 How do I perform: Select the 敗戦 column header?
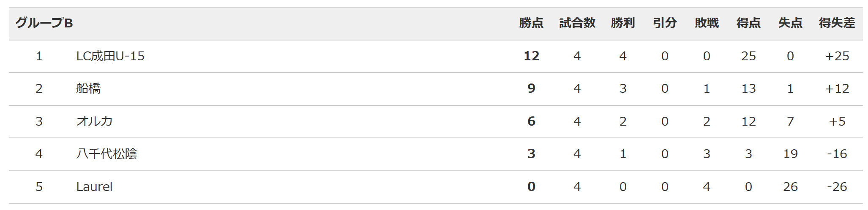(x=707, y=23)
